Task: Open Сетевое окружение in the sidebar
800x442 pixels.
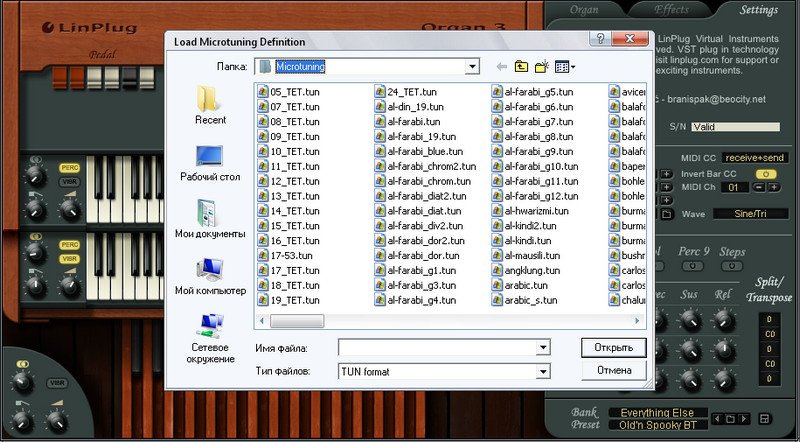Action: pos(210,335)
